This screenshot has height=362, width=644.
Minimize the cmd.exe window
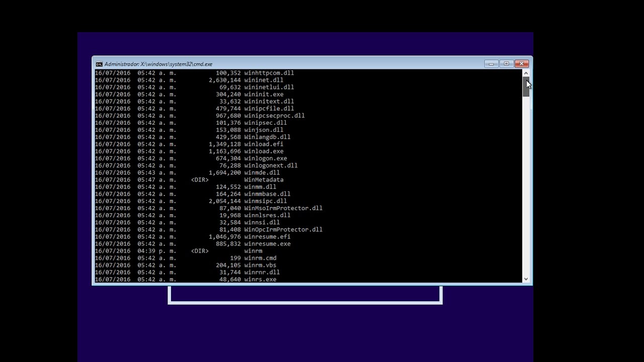pos(491,64)
